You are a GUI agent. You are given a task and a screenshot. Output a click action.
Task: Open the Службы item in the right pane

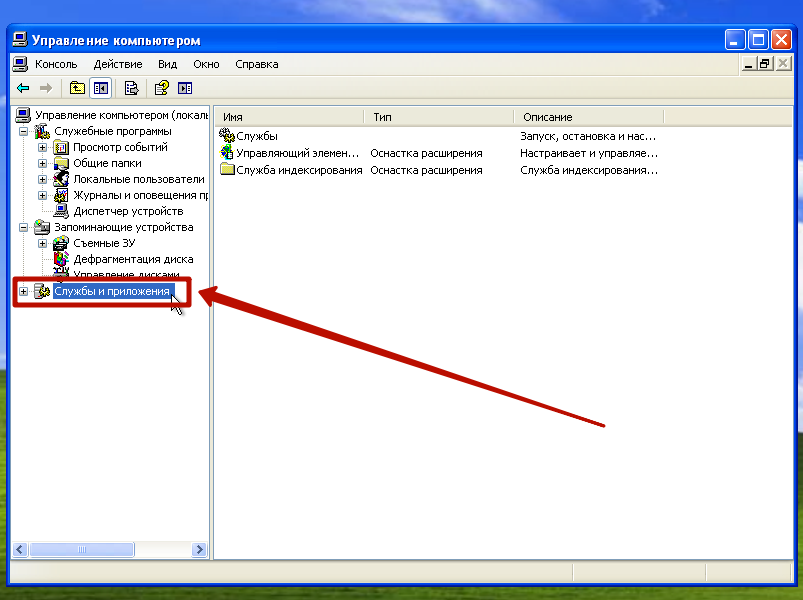(x=257, y=136)
